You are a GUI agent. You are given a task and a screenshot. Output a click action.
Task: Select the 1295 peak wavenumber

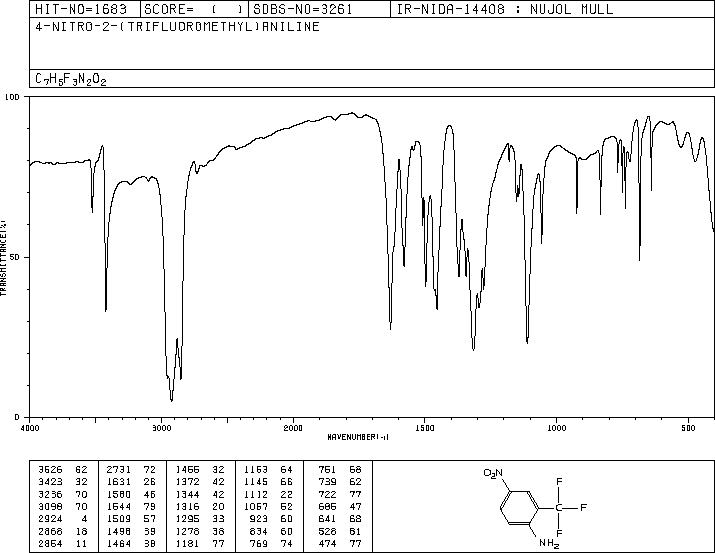[x=187, y=519]
